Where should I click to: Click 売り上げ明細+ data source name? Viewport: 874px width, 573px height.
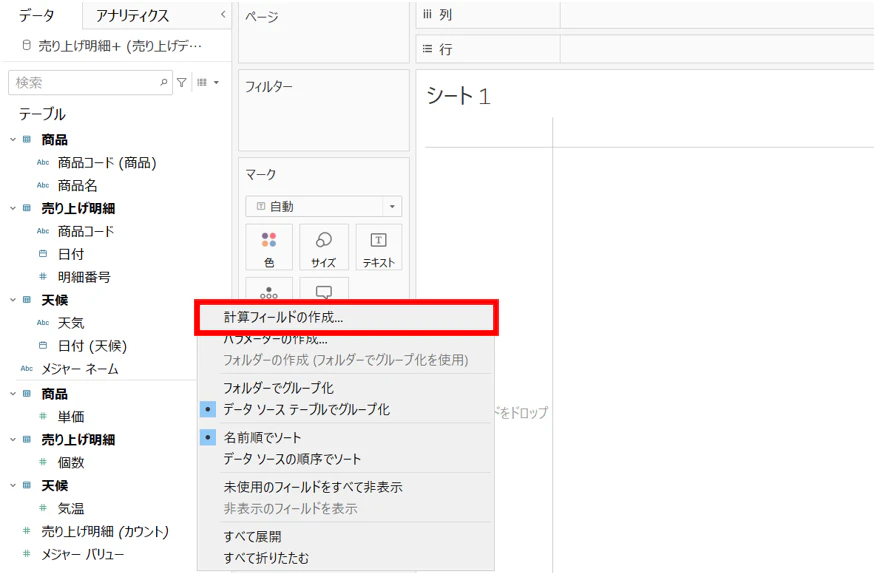[120, 46]
